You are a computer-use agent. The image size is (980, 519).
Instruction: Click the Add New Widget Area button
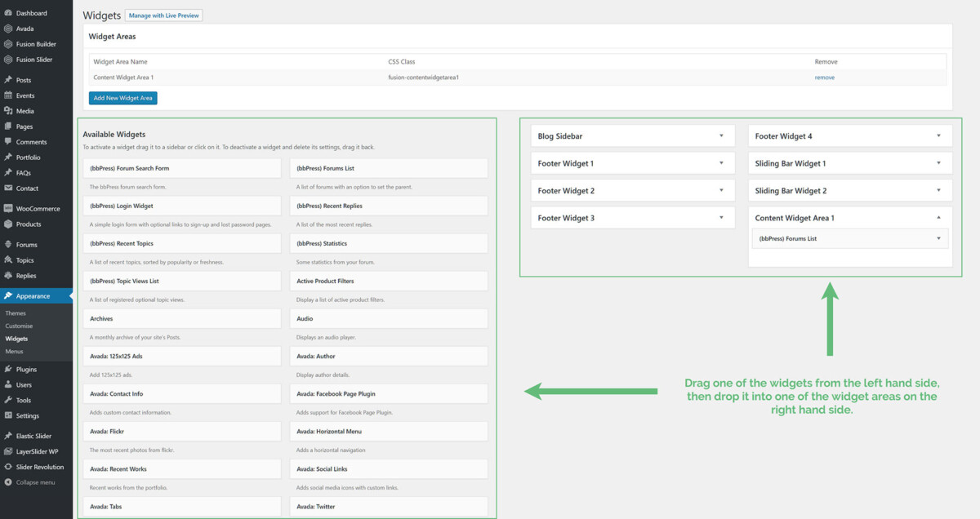click(122, 97)
